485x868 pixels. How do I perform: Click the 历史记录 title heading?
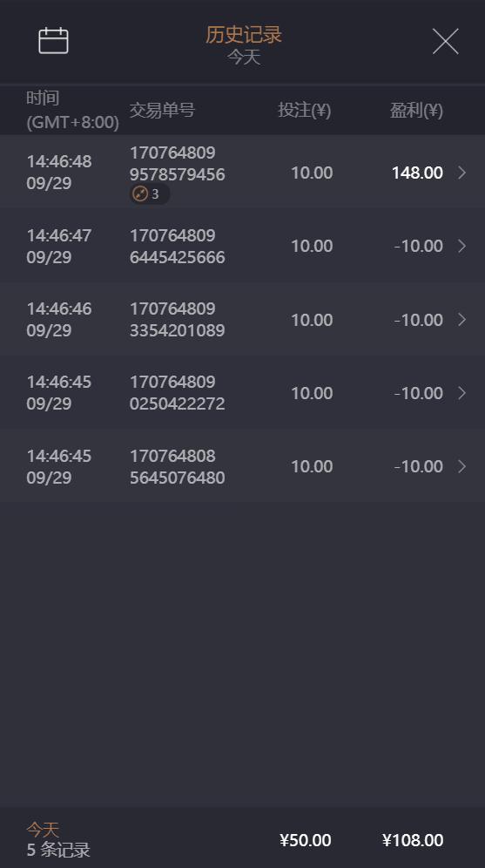(x=243, y=34)
